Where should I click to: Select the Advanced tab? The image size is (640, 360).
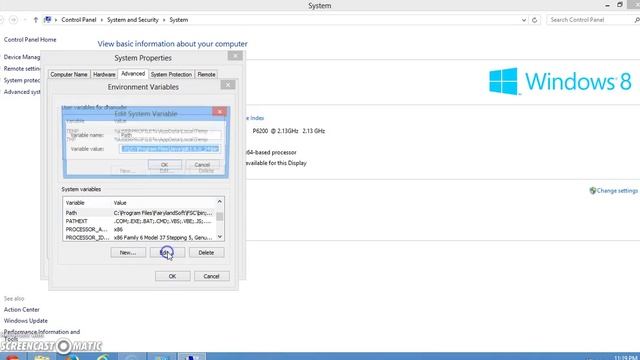pyautogui.click(x=133, y=73)
